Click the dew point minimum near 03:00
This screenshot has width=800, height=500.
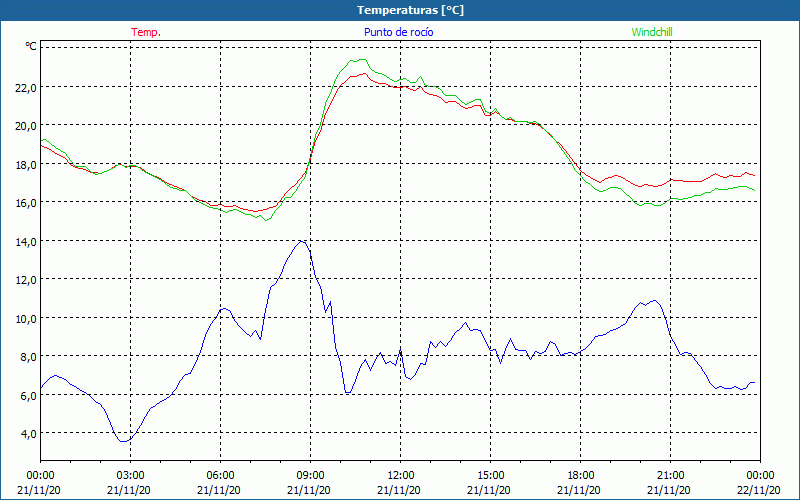coord(123,441)
